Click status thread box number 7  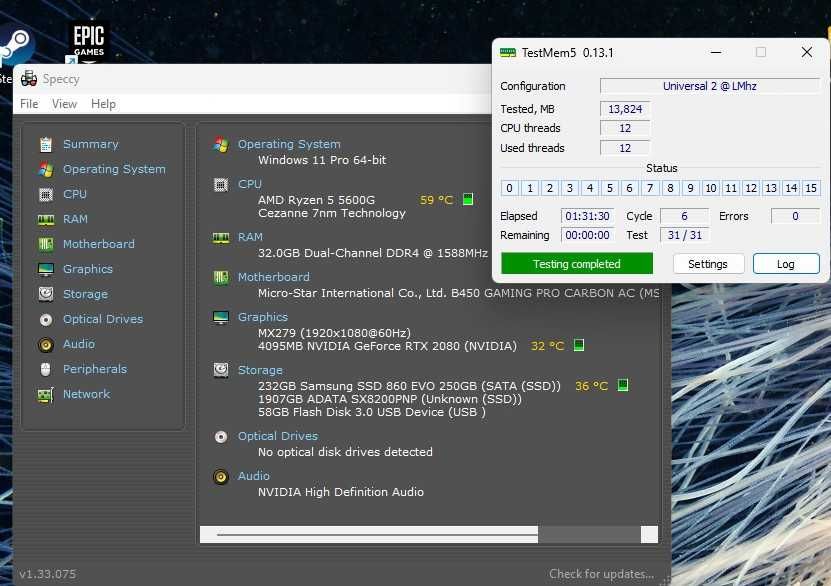coord(650,188)
